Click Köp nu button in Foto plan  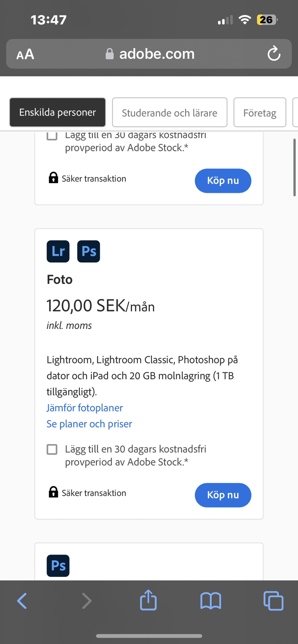coord(223,495)
